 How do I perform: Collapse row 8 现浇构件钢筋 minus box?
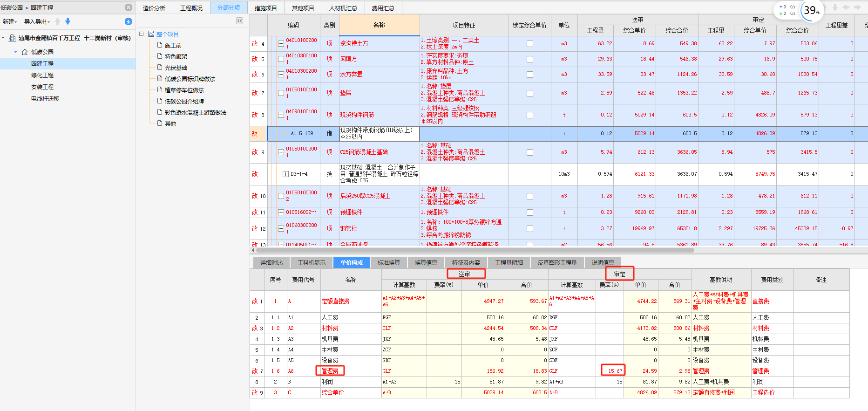[281, 115]
